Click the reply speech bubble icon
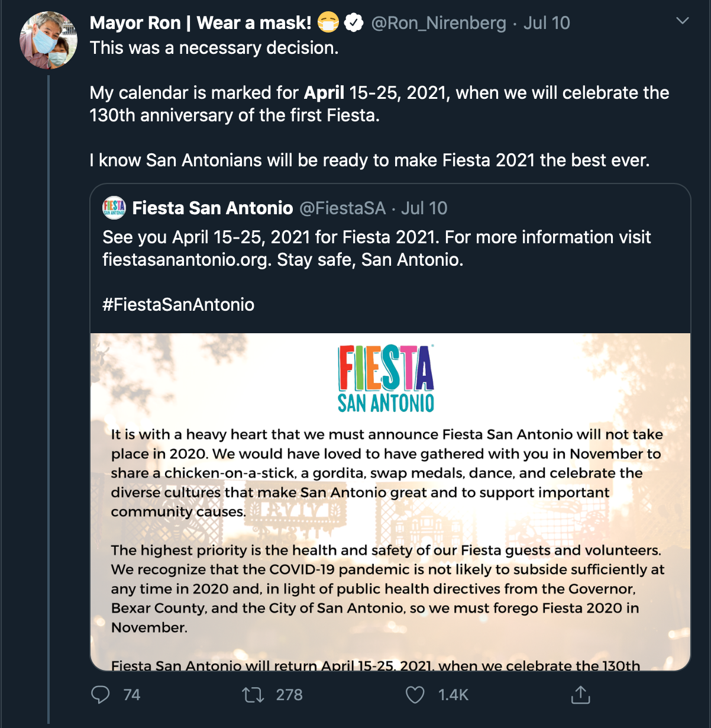Viewport: 711px width, 728px height. 101,694
